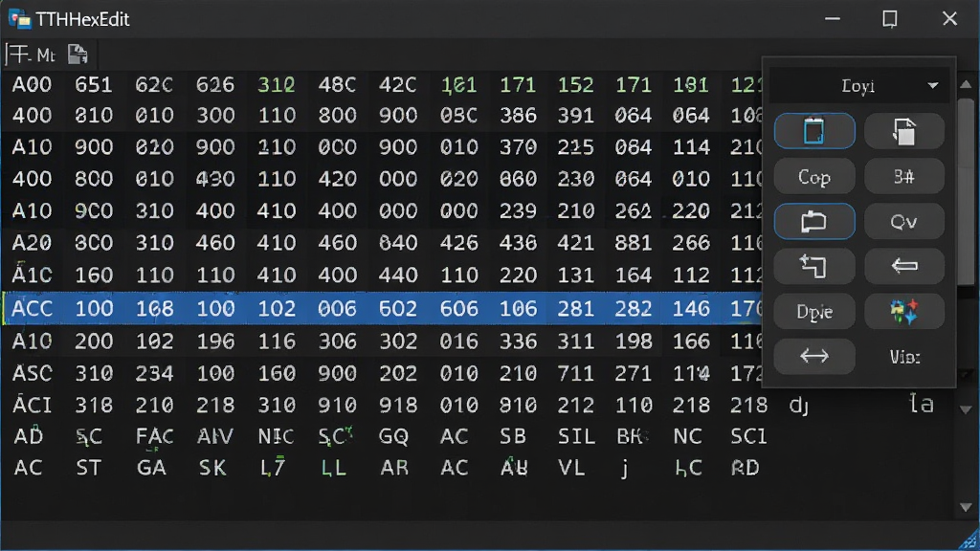Select the '711' value cell

(575, 373)
